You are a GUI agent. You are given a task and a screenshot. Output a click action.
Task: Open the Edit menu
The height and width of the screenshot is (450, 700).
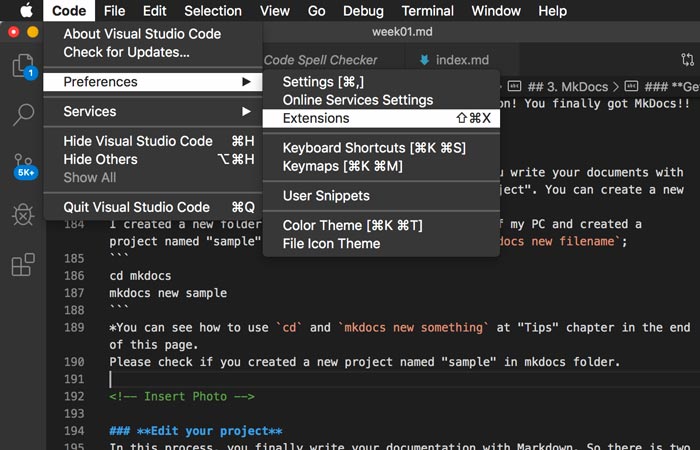pos(154,10)
